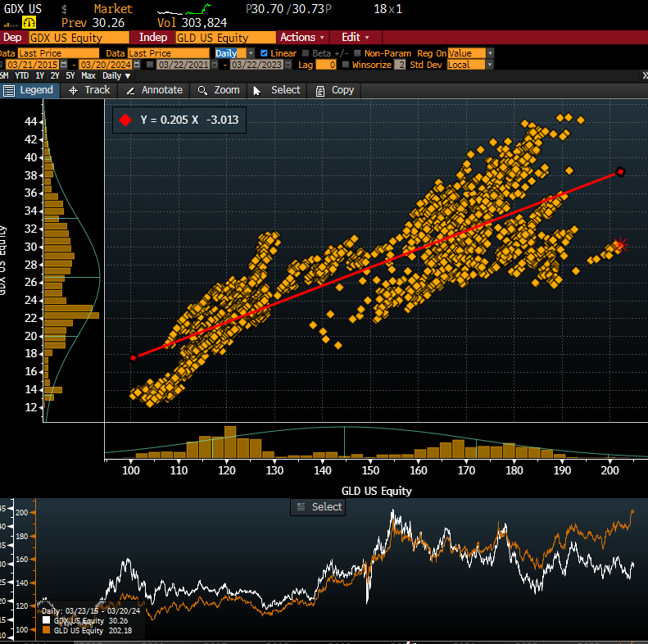Expand the Actions menu
The height and width of the screenshot is (644, 648).
(x=302, y=37)
